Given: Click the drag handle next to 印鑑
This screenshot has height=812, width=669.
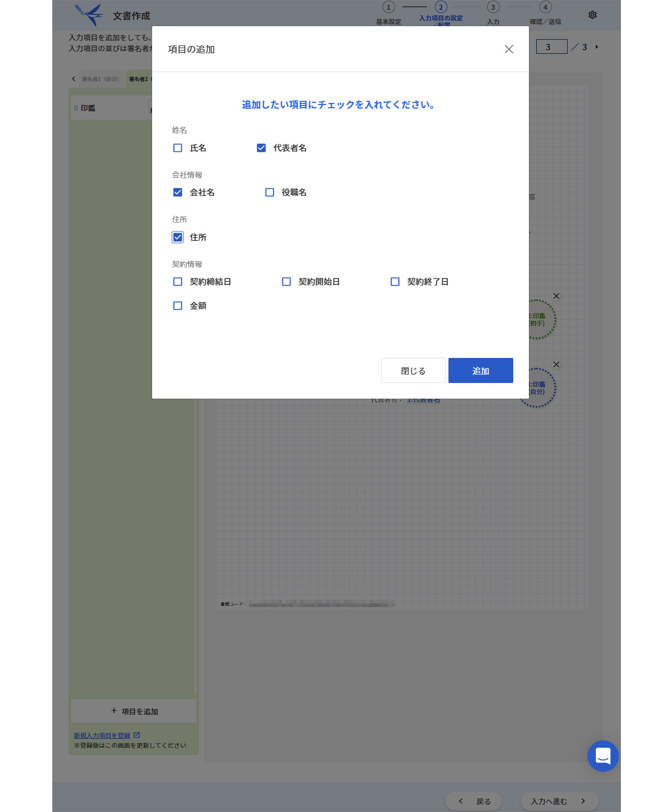Looking at the screenshot, I should 76,108.
